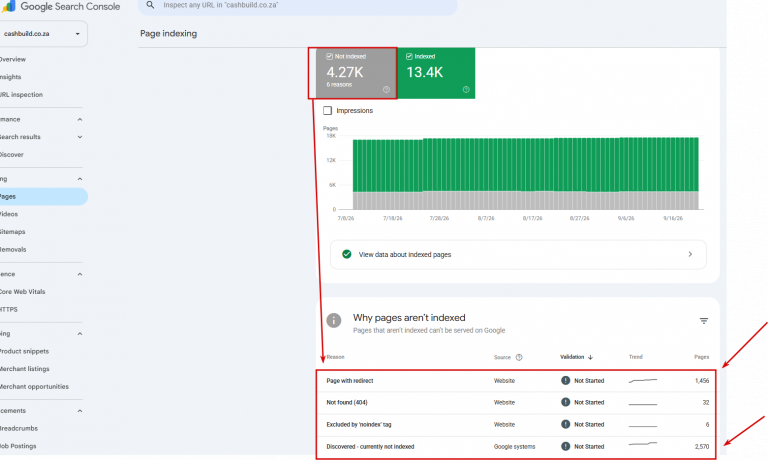Image resolution: width=768 pixels, height=460 pixels.
Task: Open Core Web Vitals report
Action: (x=23, y=291)
